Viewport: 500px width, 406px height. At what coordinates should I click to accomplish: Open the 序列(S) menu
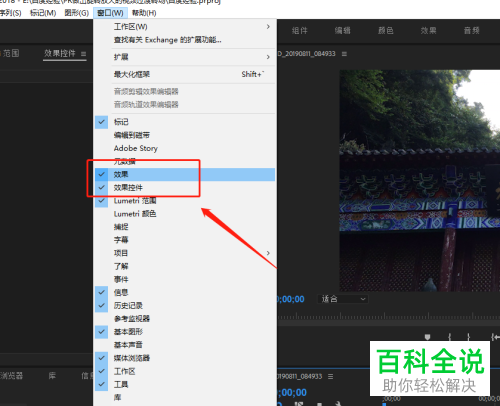point(11,13)
